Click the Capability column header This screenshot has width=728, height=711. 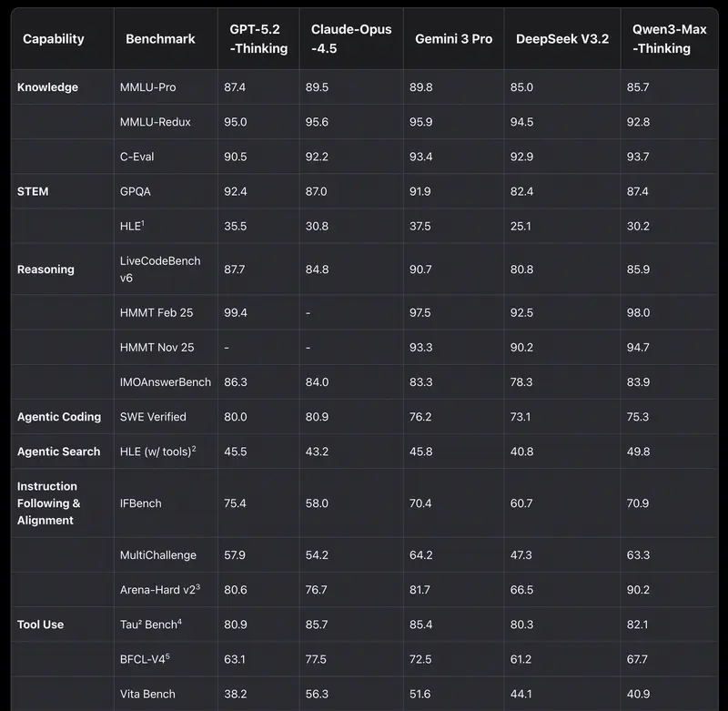coord(53,39)
